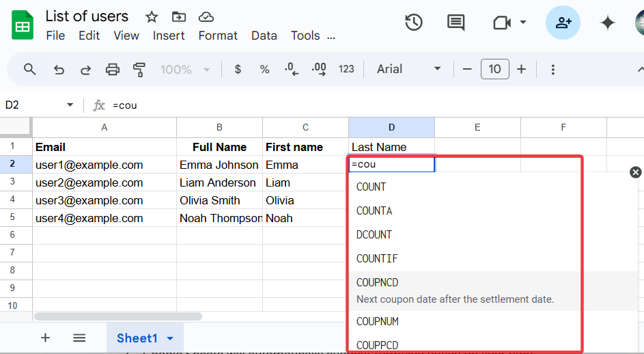
Task: Open the Arial font dropdown
Action: click(x=408, y=69)
